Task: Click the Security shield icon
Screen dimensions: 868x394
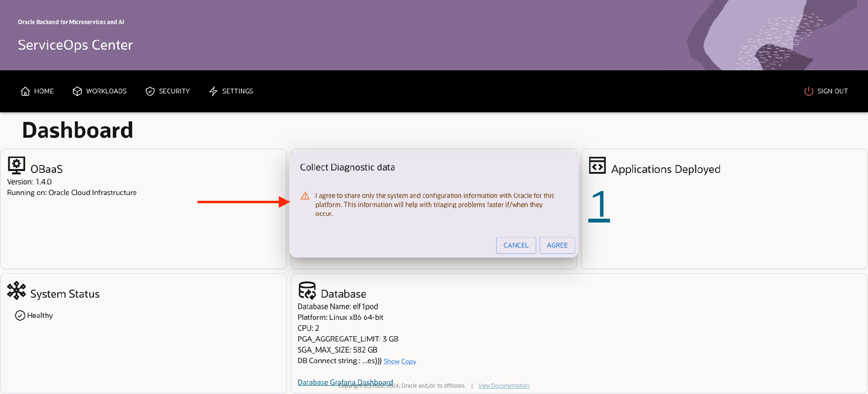Action: click(x=150, y=92)
